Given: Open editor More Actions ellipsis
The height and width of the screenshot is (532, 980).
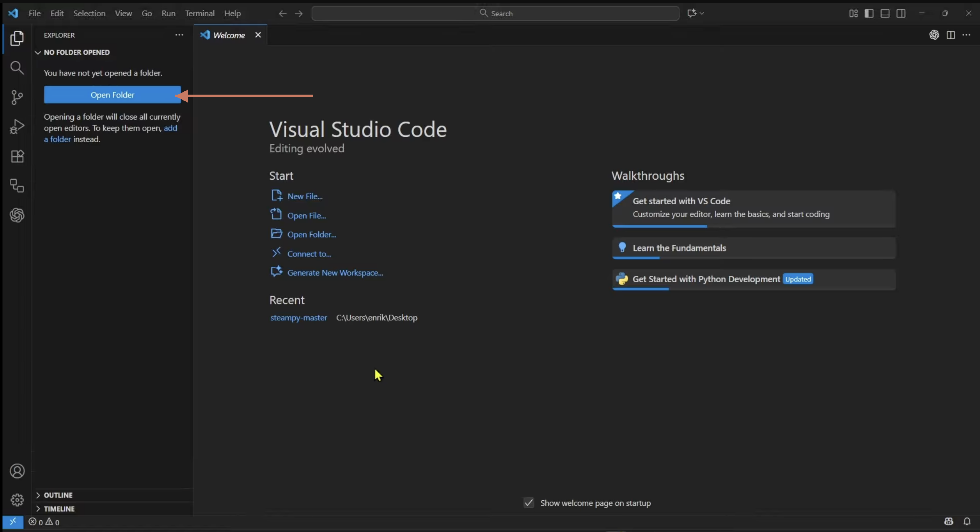Looking at the screenshot, I should pyautogui.click(x=967, y=35).
